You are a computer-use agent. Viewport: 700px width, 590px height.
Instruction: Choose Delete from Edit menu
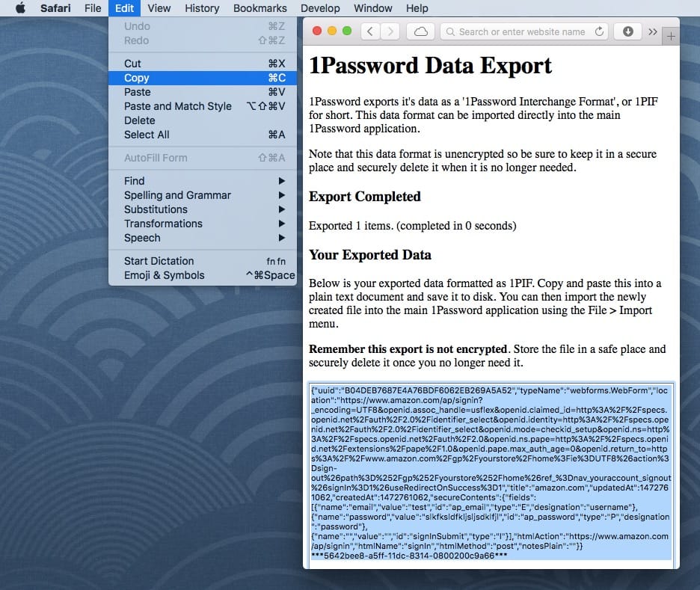203,120
